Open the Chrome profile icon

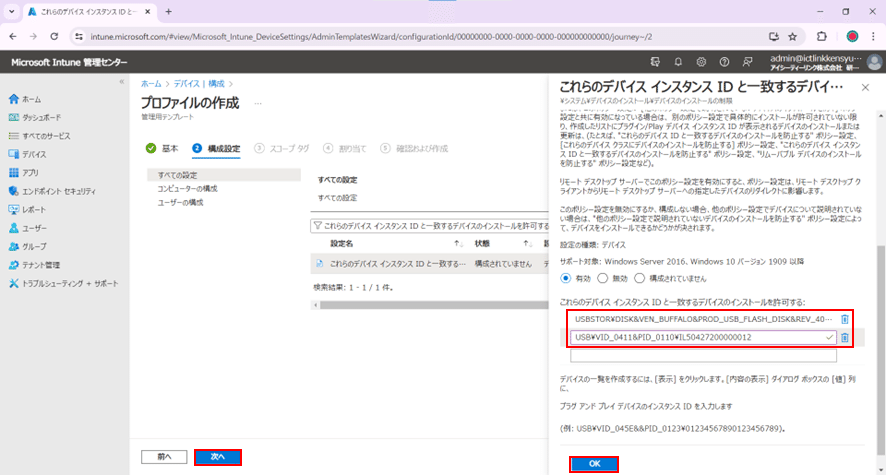[852, 37]
